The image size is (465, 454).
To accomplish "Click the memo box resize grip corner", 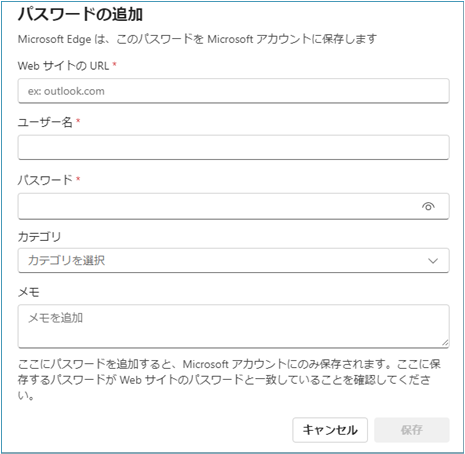I will tap(445, 343).
